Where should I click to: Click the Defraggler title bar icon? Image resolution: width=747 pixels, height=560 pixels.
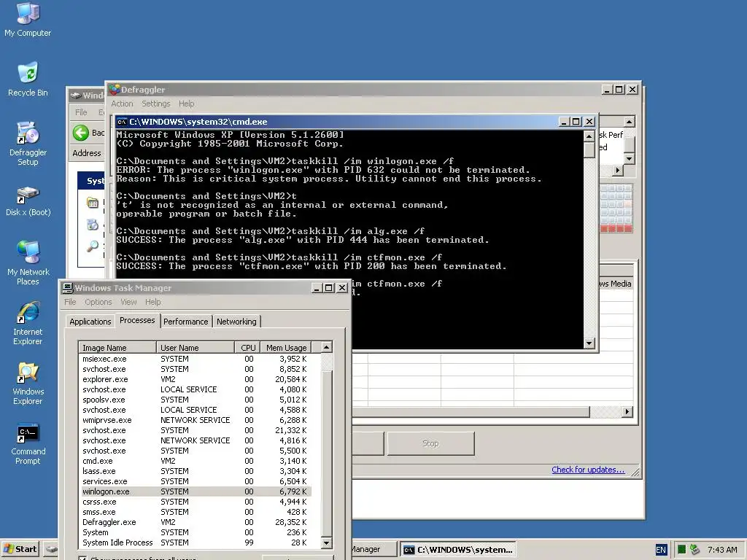point(115,90)
